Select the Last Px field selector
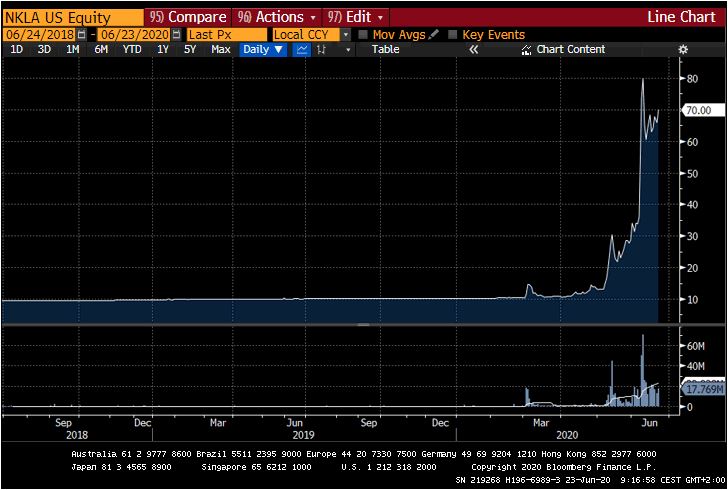Screen dimensions: 728x490 click(227, 34)
